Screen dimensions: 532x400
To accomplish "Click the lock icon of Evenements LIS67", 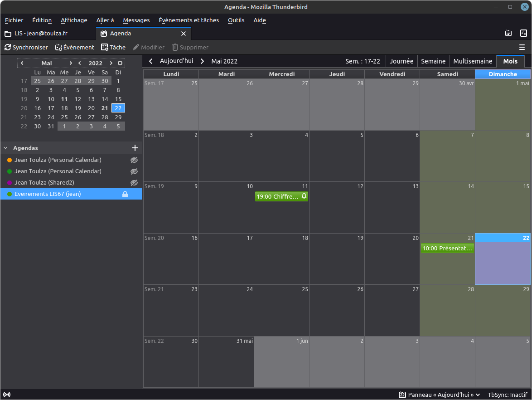I will [x=125, y=194].
